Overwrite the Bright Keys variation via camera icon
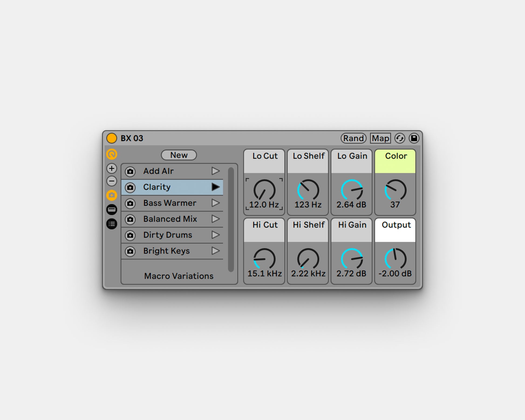Image resolution: width=525 pixels, height=420 pixels. (130, 251)
